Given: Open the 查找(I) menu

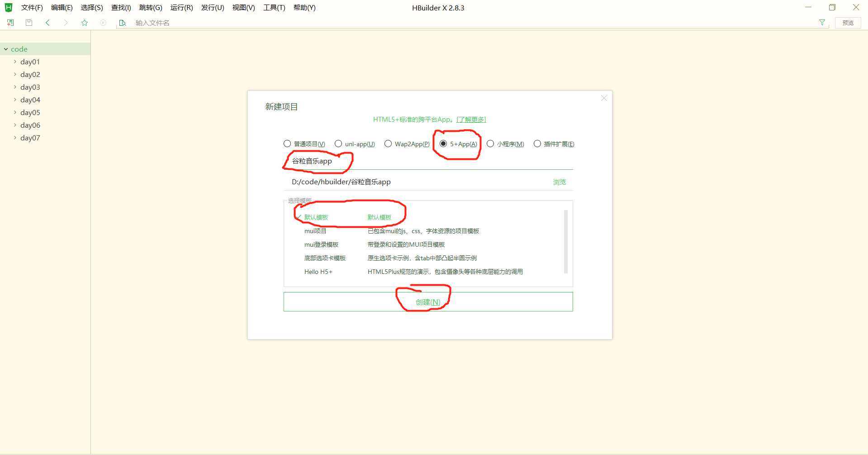Looking at the screenshot, I should coord(121,8).
